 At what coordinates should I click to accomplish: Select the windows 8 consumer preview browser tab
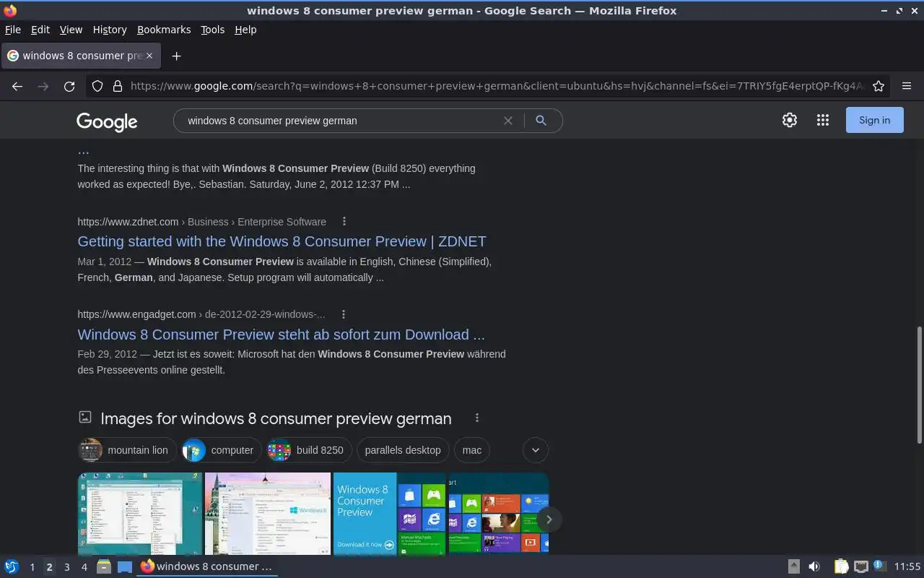(79, 56)
